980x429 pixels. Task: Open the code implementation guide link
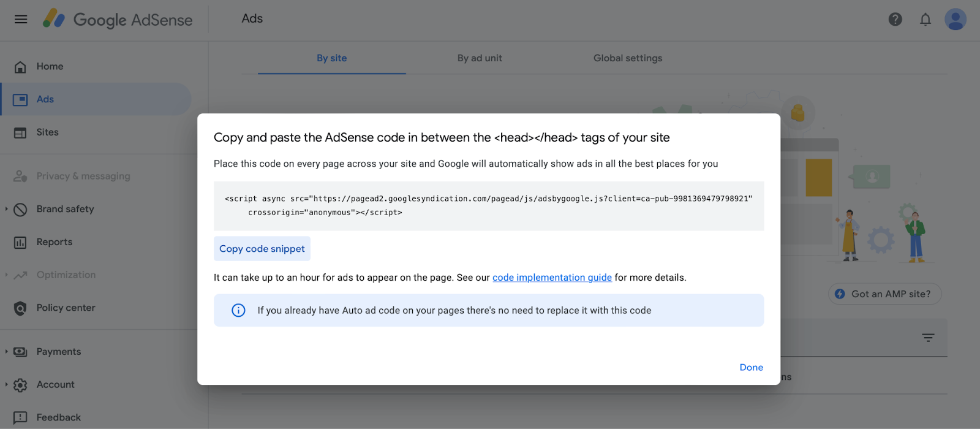(x=552, y=278)
